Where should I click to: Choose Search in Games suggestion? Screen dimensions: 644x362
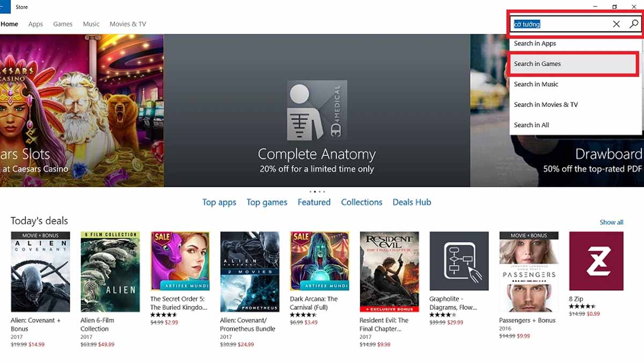pyautogui.click(x=574, y=64)
